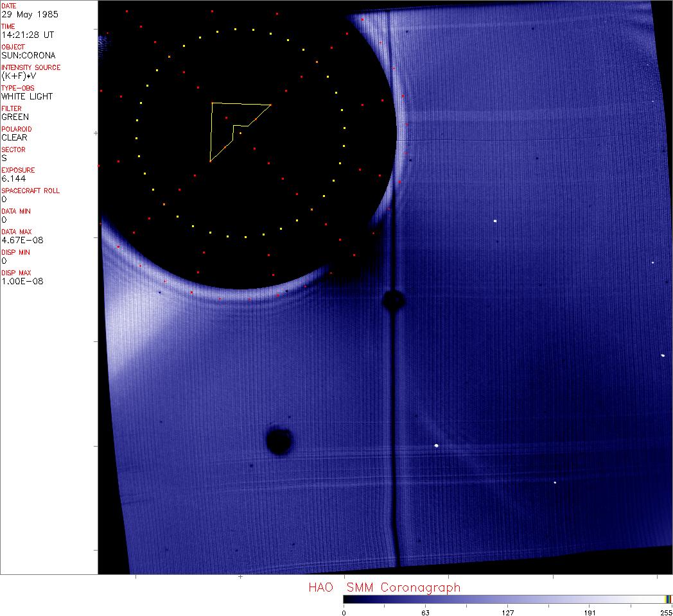
Task: Click the exposure value 6.144
Action: (14, 178)
